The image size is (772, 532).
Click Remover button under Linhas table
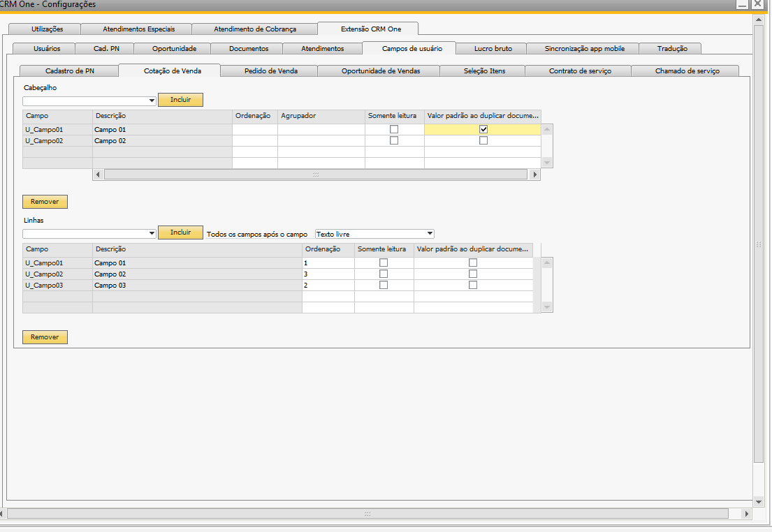point(45,337)
